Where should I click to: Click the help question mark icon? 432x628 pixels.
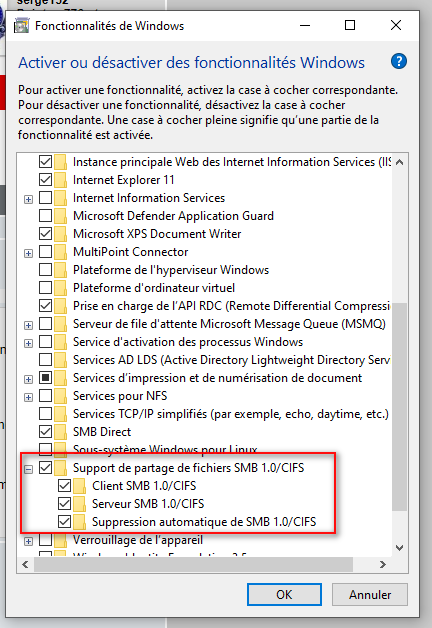(399, 62)
